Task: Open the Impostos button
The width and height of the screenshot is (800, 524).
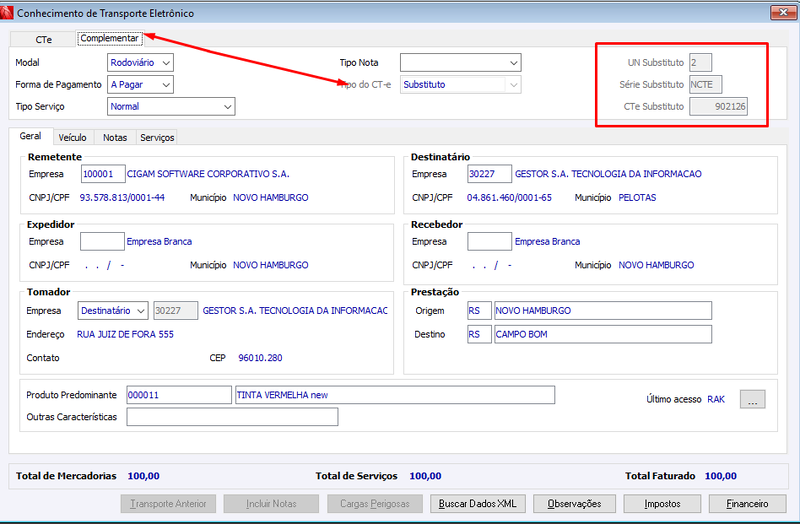Action: pos(662,504)
